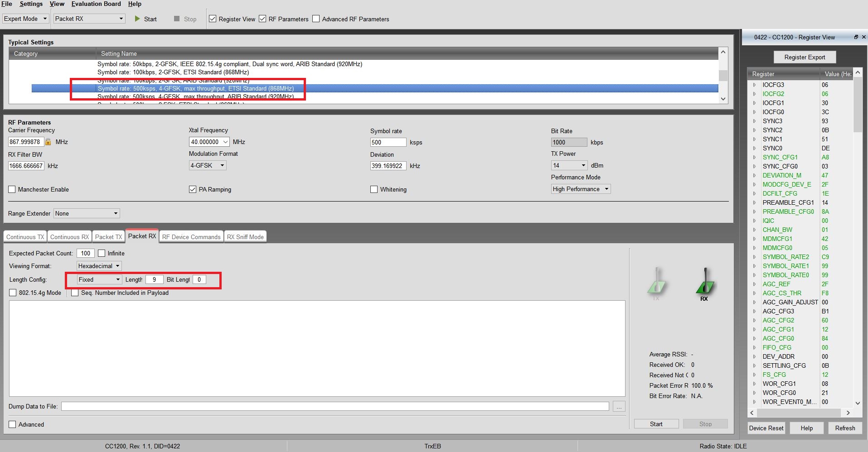The image size is (868, 452).
Task: Click the green Start play icon
Action: pyautogui.click(x=137, y=19)
